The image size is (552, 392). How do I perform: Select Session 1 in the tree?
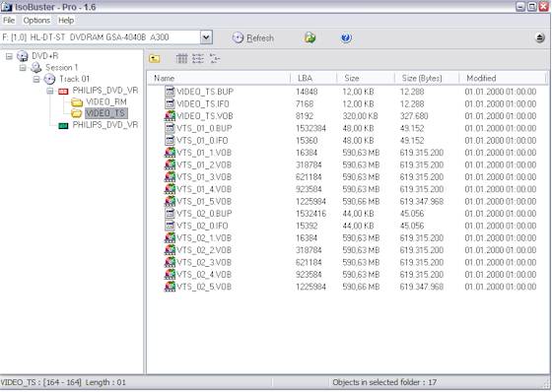(x=61, y=67)
